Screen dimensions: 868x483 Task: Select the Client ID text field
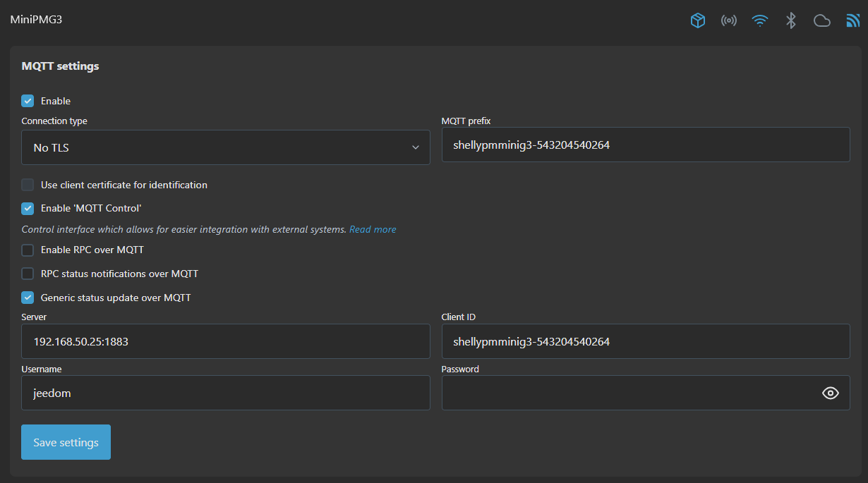[x=645, y=341]
